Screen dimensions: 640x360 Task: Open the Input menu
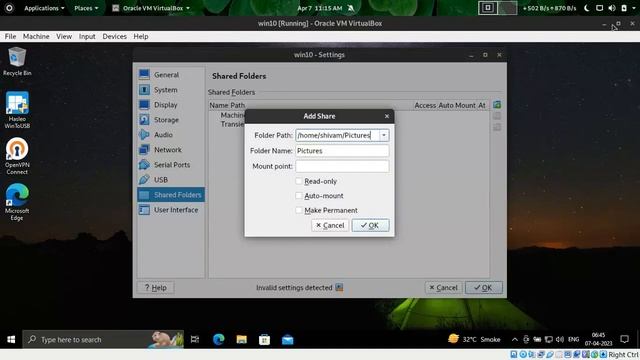click(x=87, y=36)
